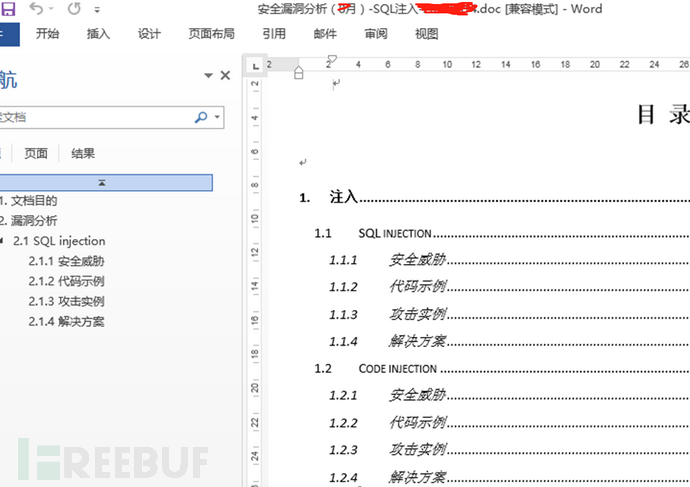This screenshot has width=690, height=487.
Task: Click TOC entry 1.1.3 攻击实例
Action: coord(510,314)
